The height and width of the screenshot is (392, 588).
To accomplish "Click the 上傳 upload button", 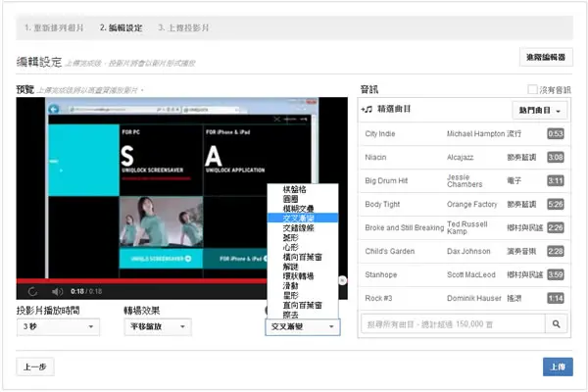I will 558,367.
